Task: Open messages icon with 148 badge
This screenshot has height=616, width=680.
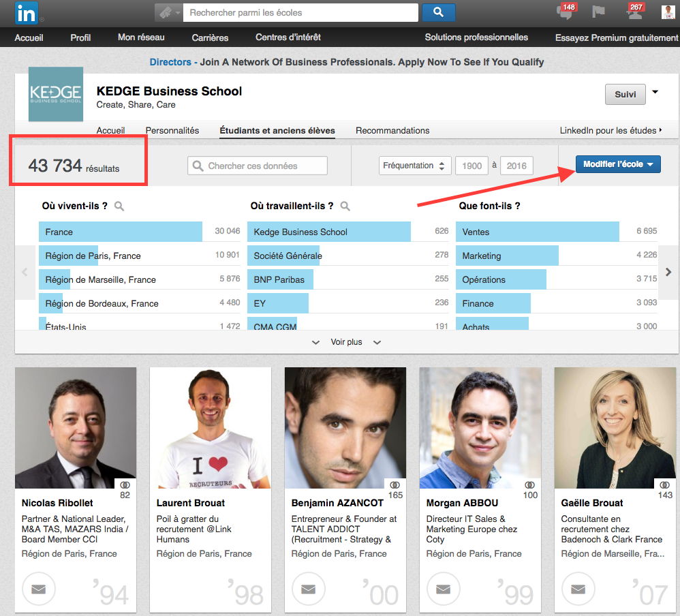Action: coord(565,12)
